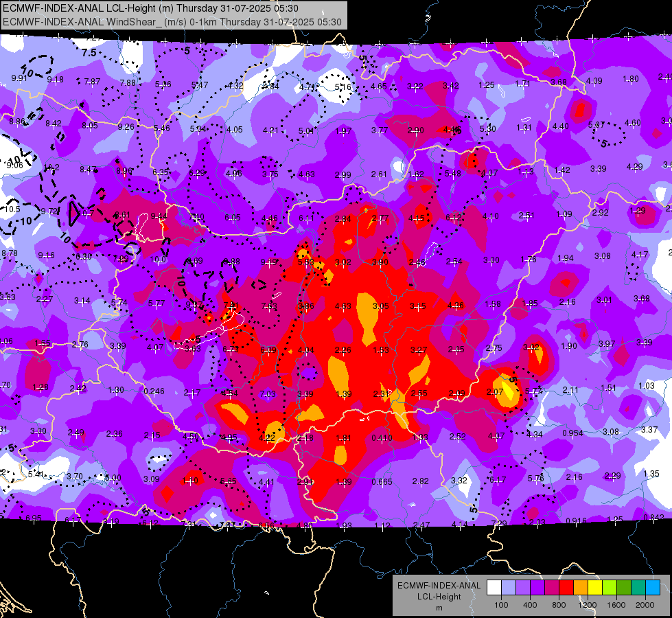Click the wind shear value '8.86'
Viewport: 672px width, 618px height.
[x=18, y=122]
